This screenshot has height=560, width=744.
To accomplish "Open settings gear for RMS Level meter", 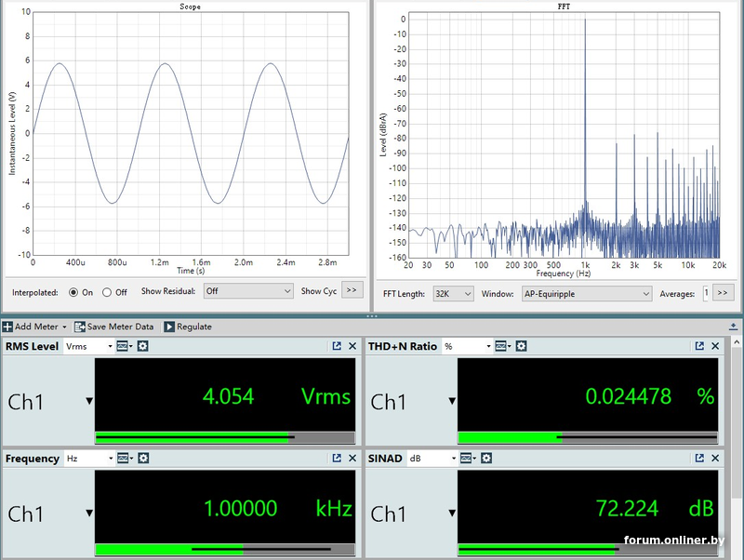I will [x=143, y=346].
